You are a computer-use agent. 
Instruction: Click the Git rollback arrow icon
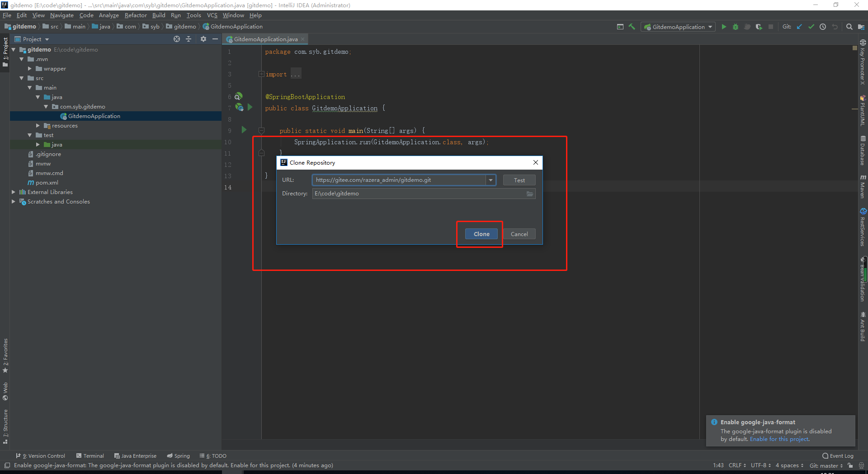tap(835, 27)
